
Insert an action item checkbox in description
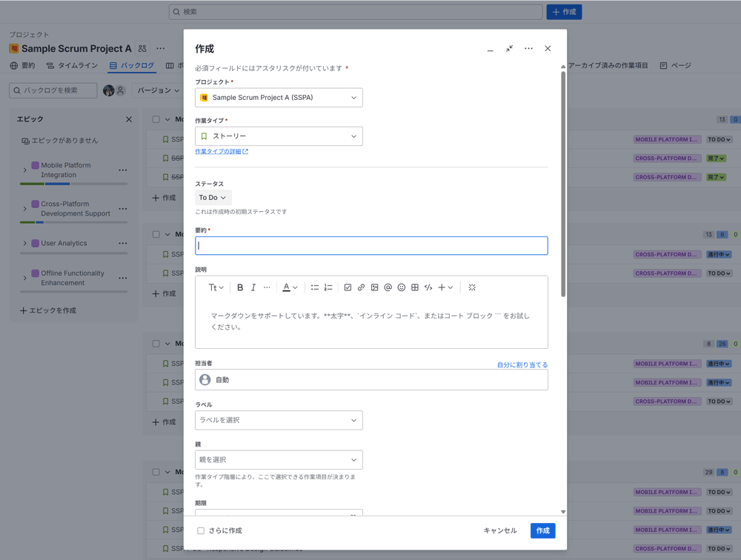(348, 287)
